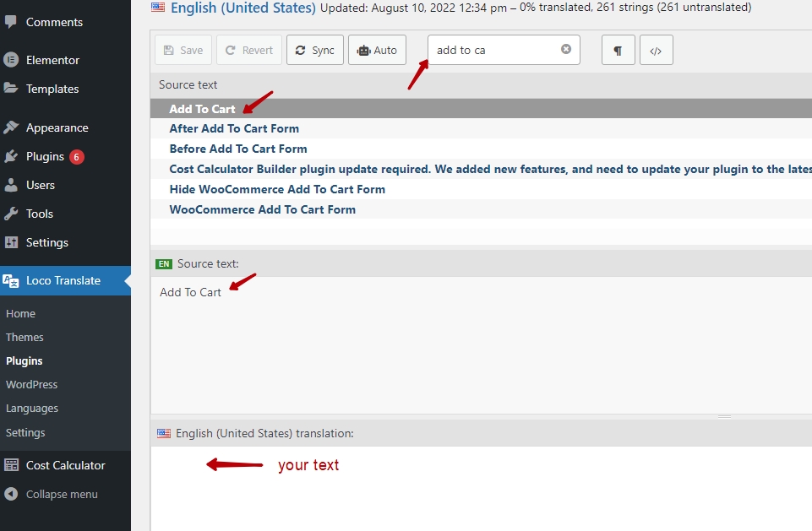Click the Elementor logo icon in sidebar
812x531 pixels.
point(11,60)
